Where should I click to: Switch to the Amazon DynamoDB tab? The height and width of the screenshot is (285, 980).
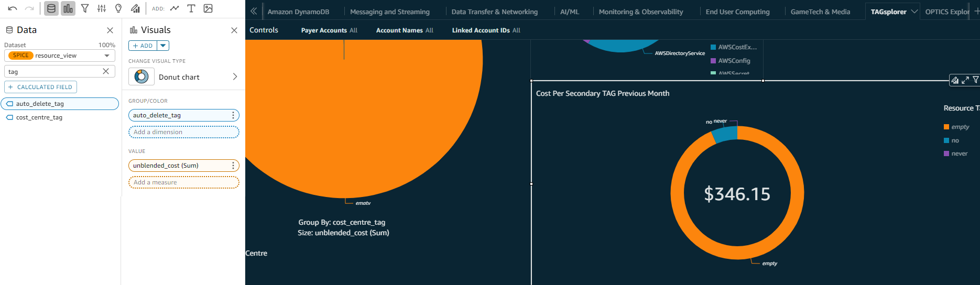point(298,12)
